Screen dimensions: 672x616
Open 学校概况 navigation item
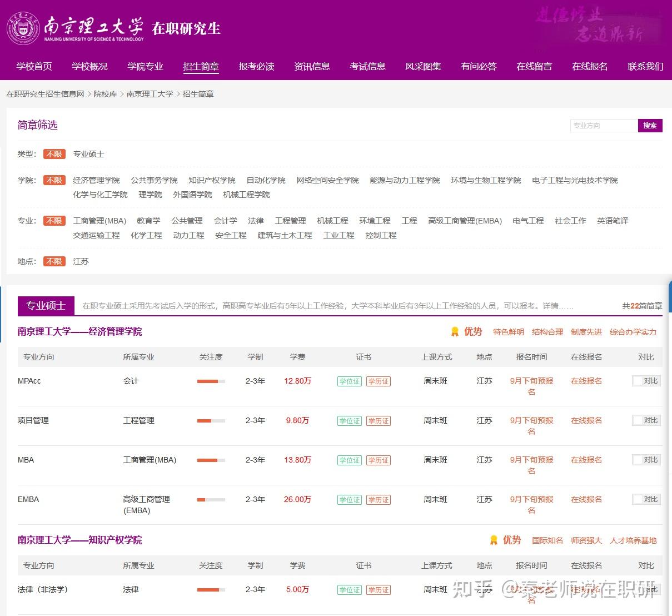90,66
